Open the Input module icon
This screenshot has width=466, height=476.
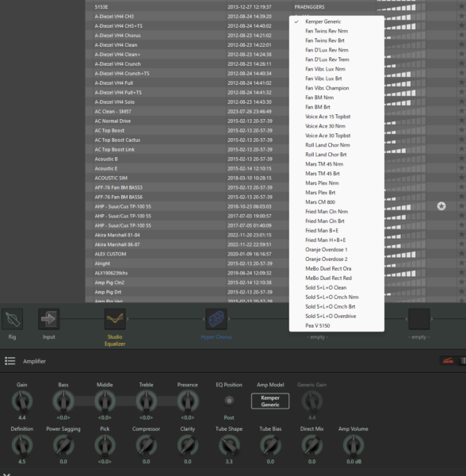click(48, 319)
